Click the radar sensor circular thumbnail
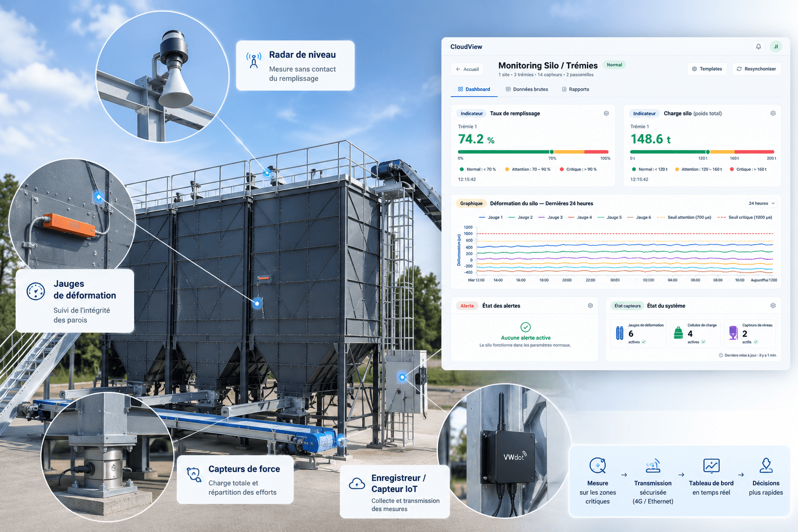Image resolution: width=798 pixels, height=532 pixels. tap(163, 75)
